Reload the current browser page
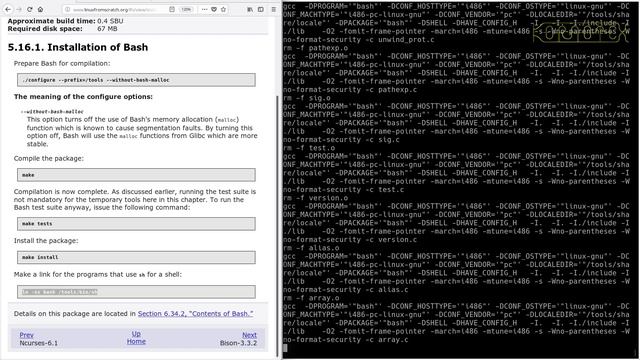640x360 pixels. [x=30, y=9]
